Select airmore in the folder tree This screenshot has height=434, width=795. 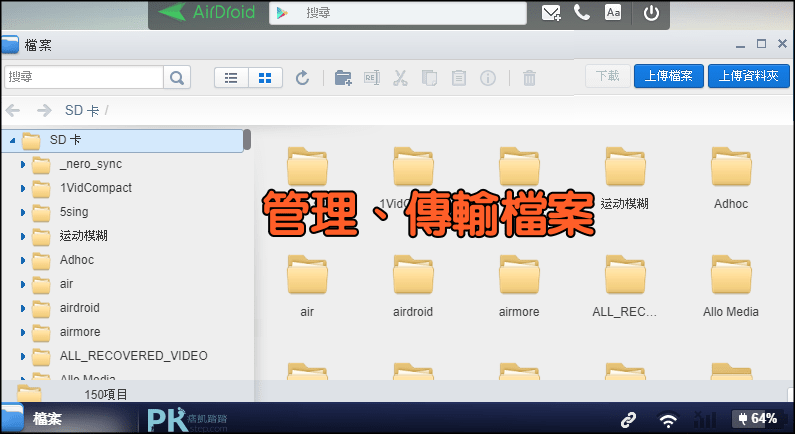pos(80,332)
